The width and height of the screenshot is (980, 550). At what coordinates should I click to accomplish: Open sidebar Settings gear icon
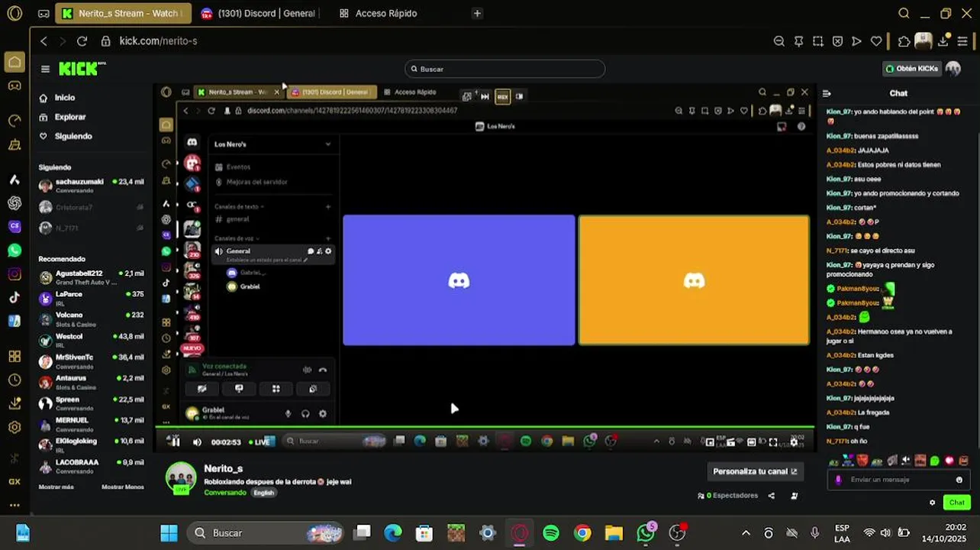click(x=15, y=427)
